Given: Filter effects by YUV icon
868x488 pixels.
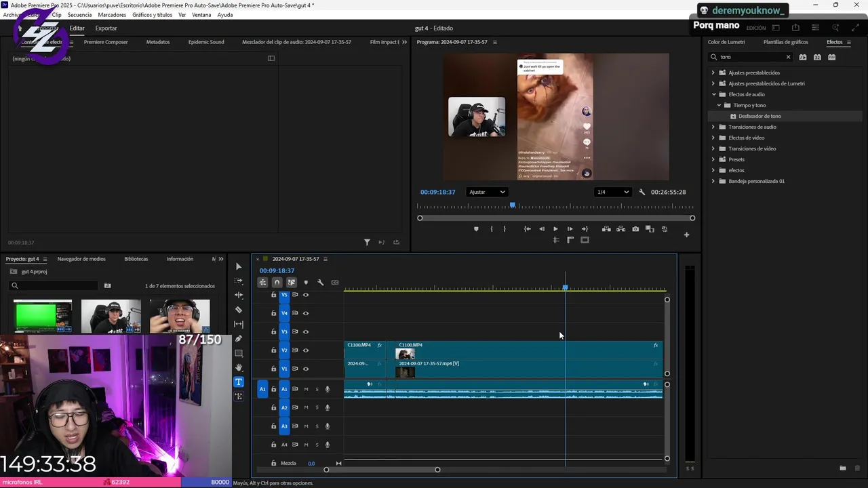Looking at the screenshot, I should coord(831,57).
